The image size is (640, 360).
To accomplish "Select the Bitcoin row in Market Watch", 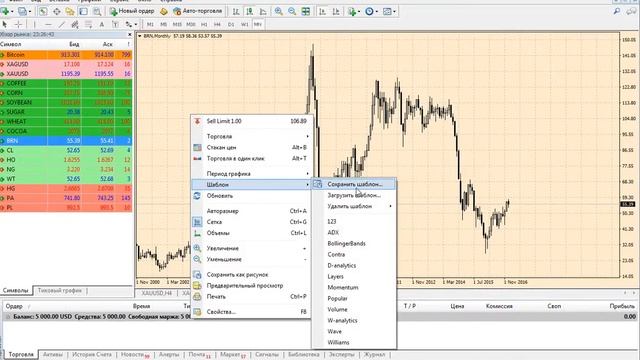I will pos(66,55).
